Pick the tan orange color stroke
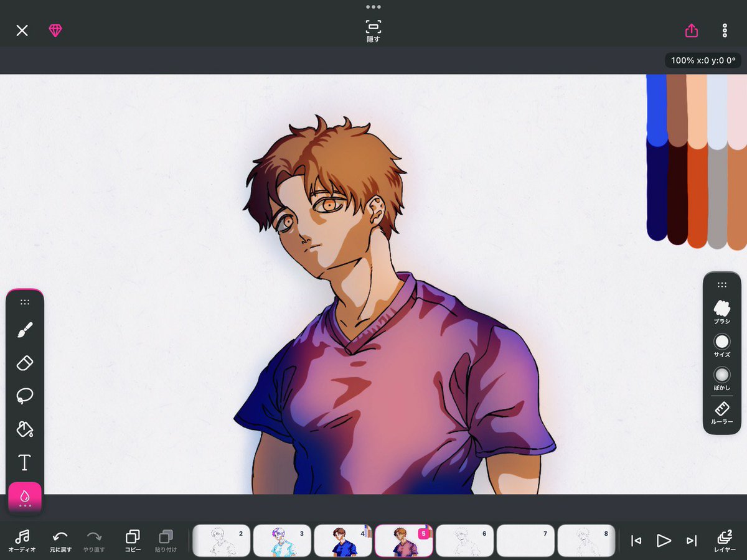This screenshot has width=747, height=560. (x=738, y=199)
